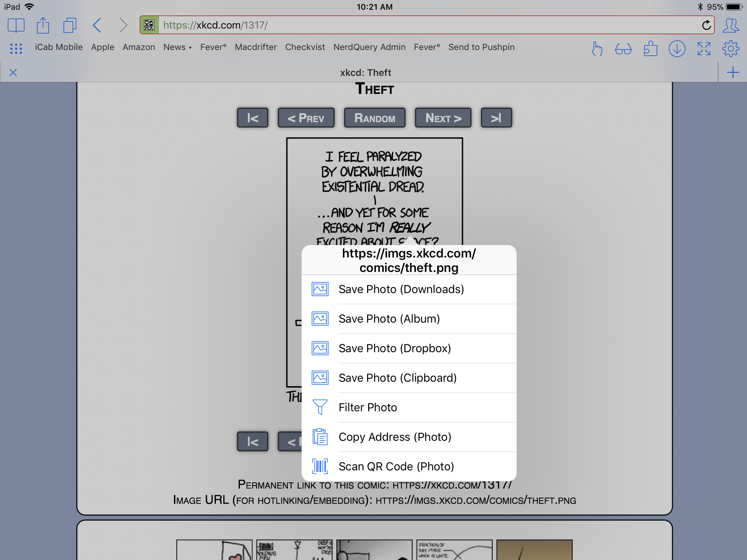Enable reader mode glasses icon
The height and width of the screenshot is (560, 747).
click(x=623, y=49)
